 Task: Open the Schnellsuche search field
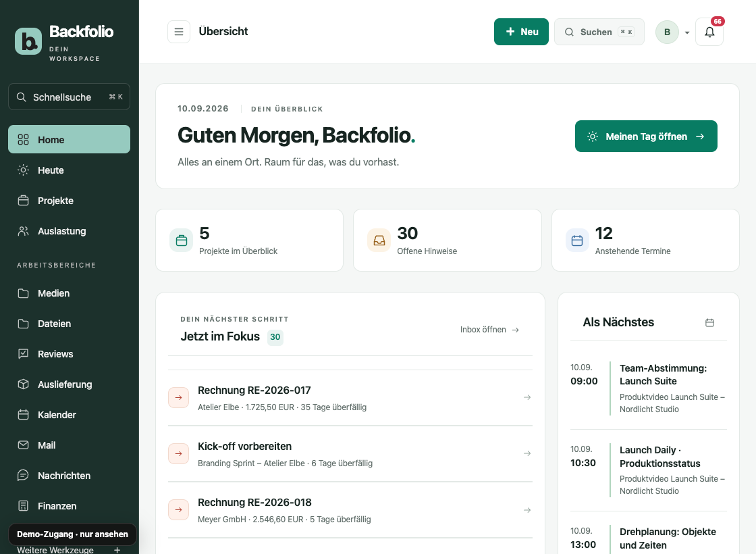pos(69,97)
